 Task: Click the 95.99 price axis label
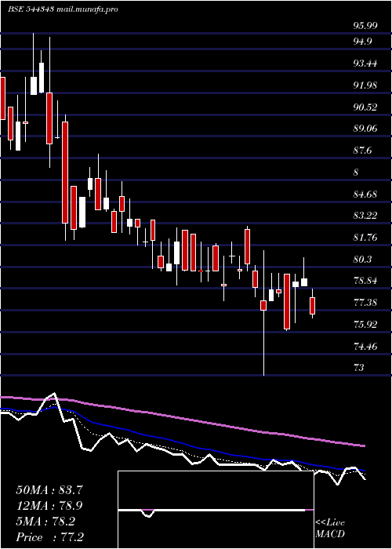365,26
